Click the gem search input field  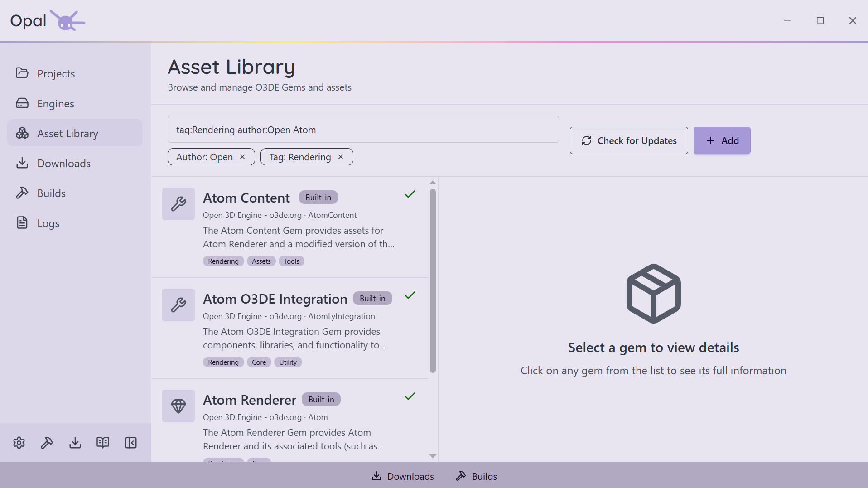coord(363,130)
